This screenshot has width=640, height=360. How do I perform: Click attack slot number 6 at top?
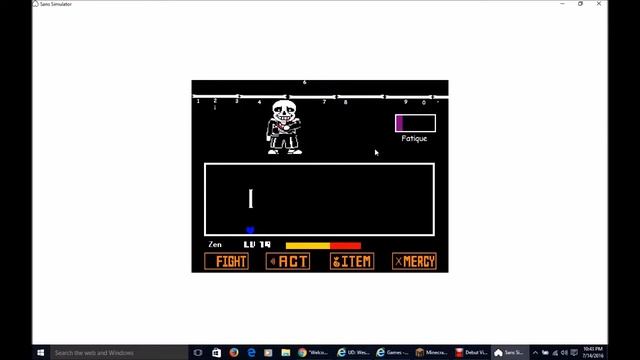coord(304,82)
